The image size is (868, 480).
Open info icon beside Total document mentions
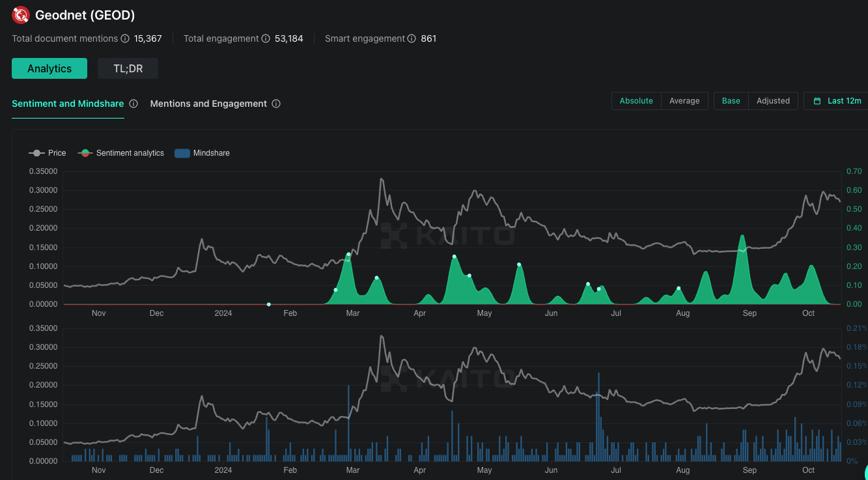click(x=124, y=38)
